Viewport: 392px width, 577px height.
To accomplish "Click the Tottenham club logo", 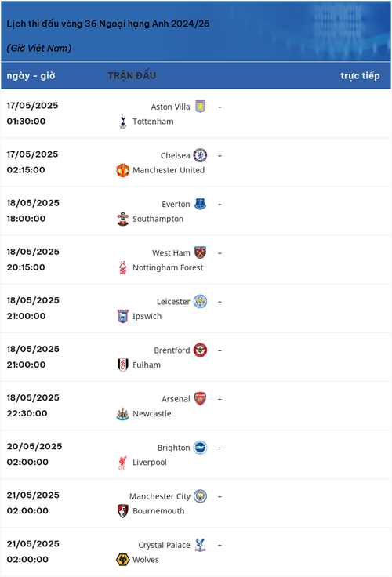I will (123, 122).
